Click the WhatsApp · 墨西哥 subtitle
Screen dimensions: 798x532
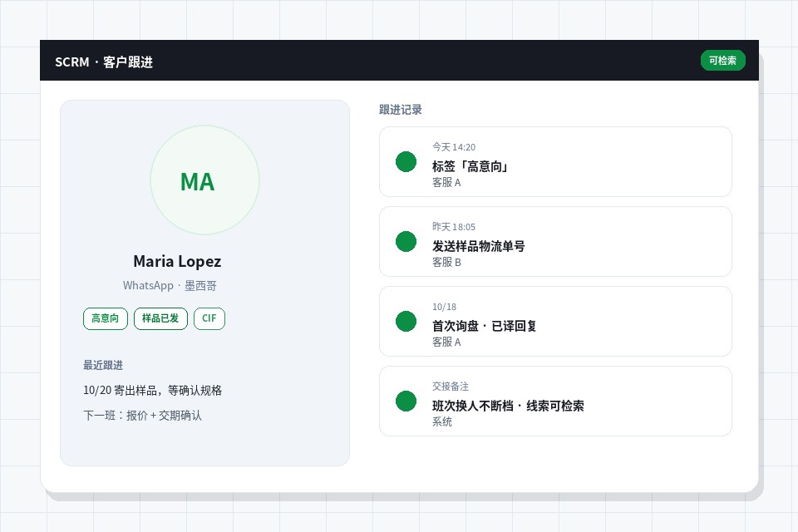pos(170,286)
